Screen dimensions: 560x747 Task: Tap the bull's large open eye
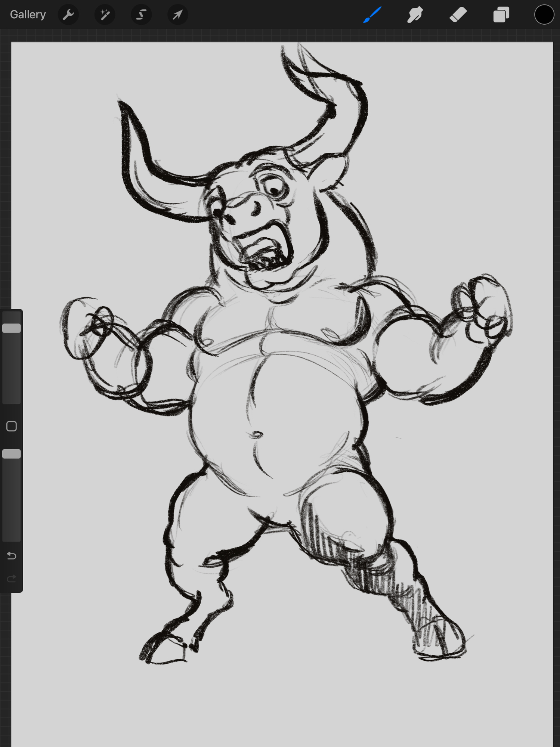click(275, 189)
